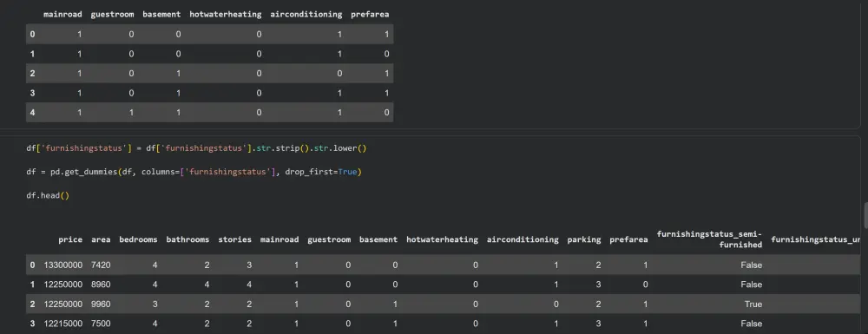Image resolution: width=868 pixels, height=334 pixels.
Task: Click the 'area' column header
Action: coord(101,239)
